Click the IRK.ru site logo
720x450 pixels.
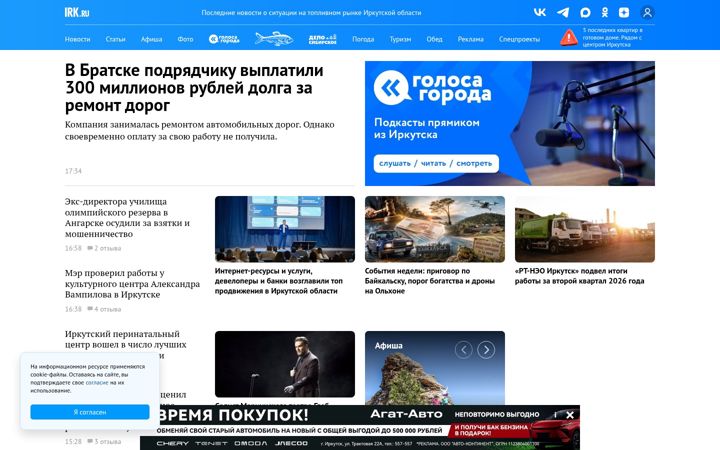[x=77, y=12]
